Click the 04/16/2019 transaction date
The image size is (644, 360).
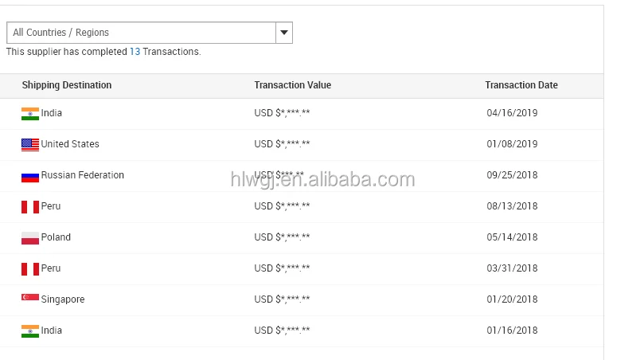512,112
